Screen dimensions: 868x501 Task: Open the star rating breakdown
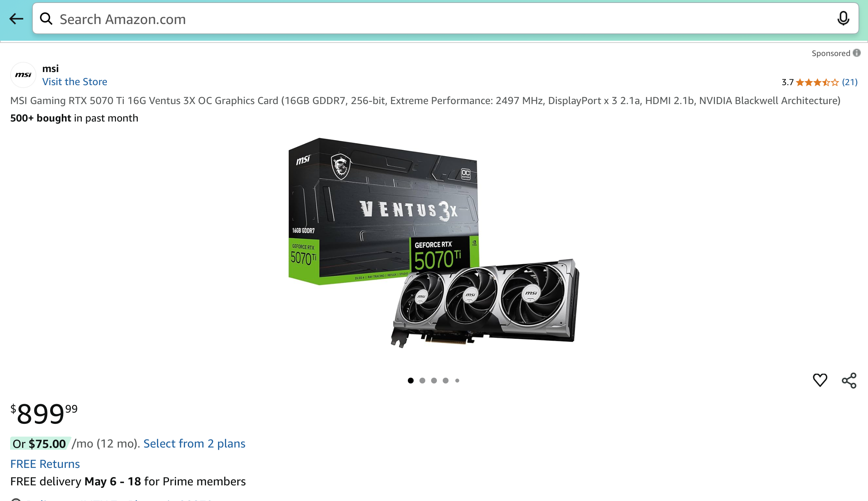pos(817,82)
